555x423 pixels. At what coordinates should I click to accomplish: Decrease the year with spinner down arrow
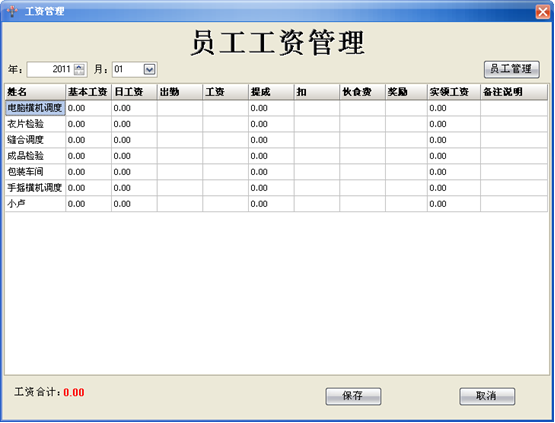pos(80,72)
